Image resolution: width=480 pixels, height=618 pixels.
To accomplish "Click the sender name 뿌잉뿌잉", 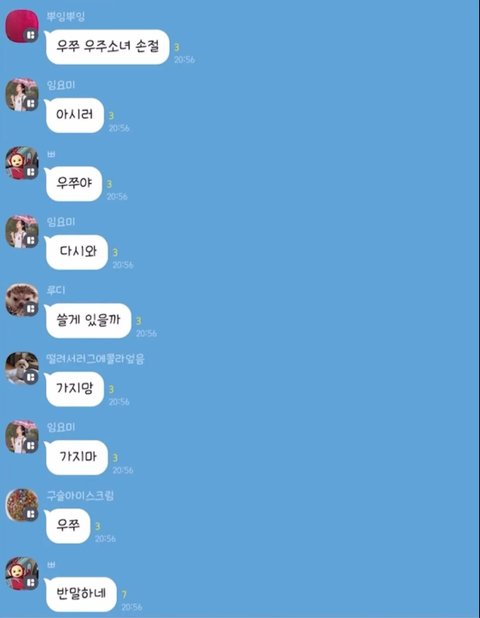I will (x=66, y=17).
